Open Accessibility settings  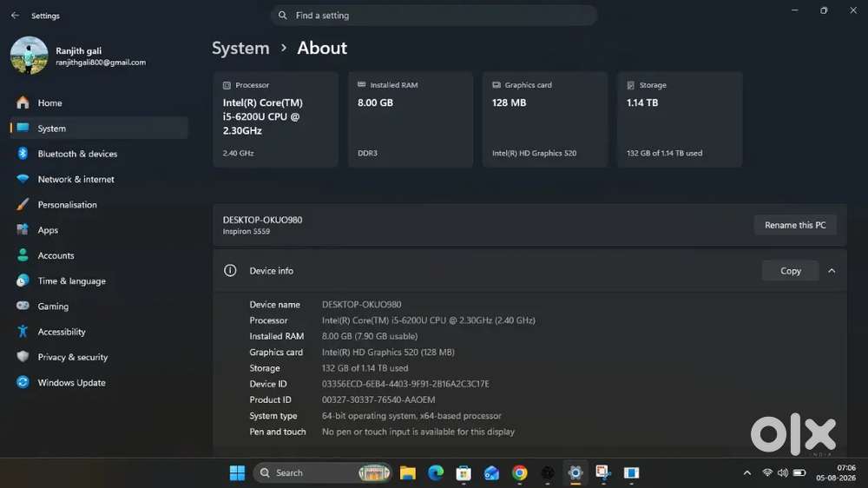pos(99,332)
